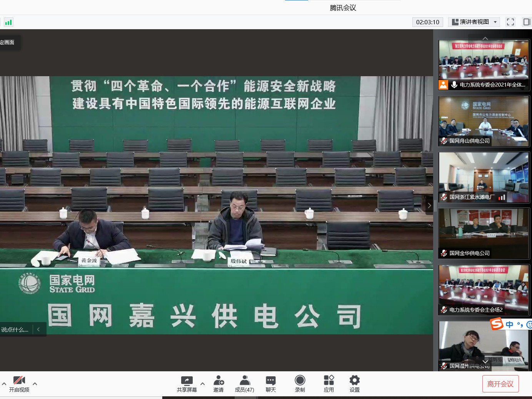Collapse the chat input with left arrow

(x=38, y=329)
